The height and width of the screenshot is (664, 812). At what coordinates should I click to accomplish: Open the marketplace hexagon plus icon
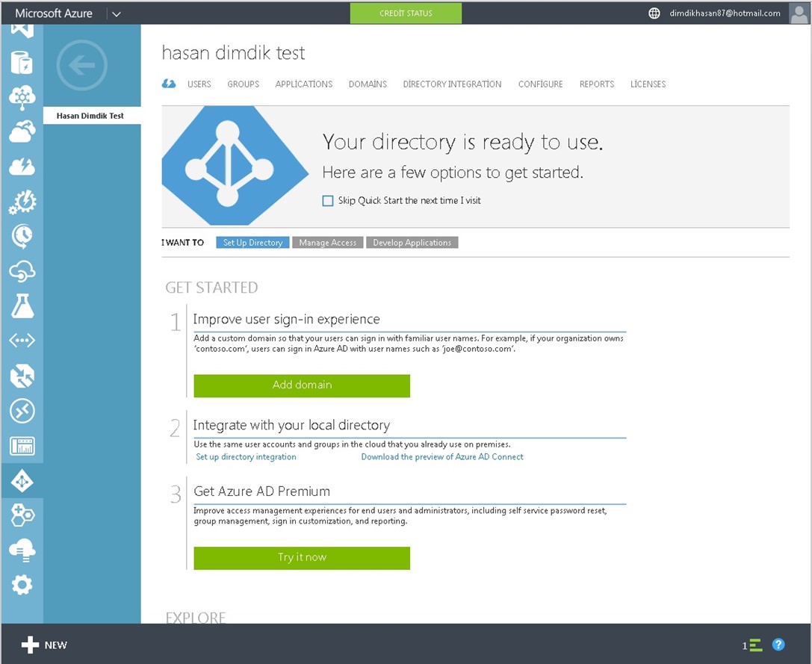pos(22,515)
